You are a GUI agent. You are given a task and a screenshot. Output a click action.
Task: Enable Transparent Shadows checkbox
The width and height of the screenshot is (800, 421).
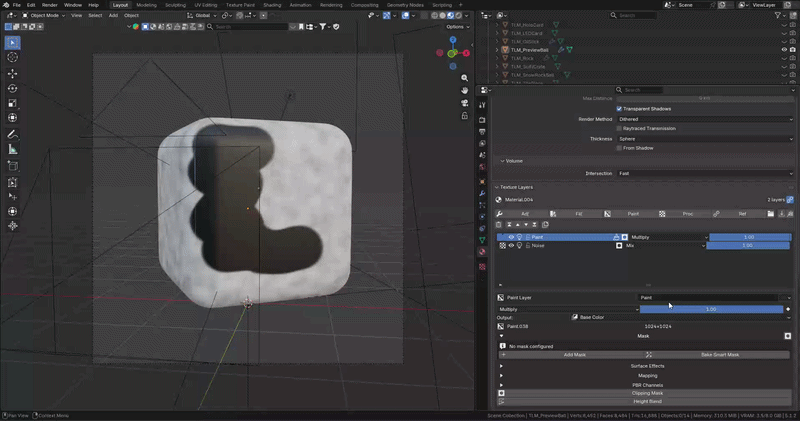pos(619,109)
